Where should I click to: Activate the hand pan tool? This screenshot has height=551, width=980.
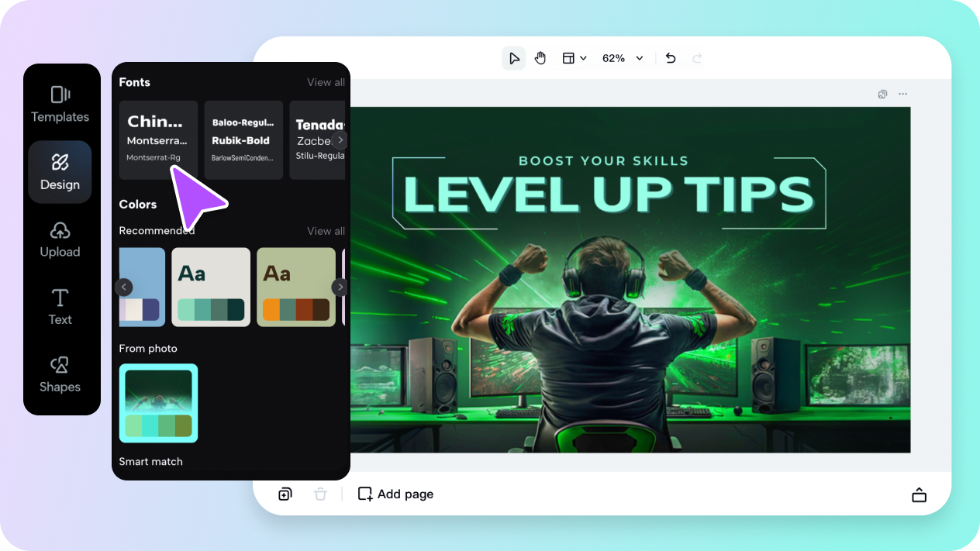[x=540, y=58]
